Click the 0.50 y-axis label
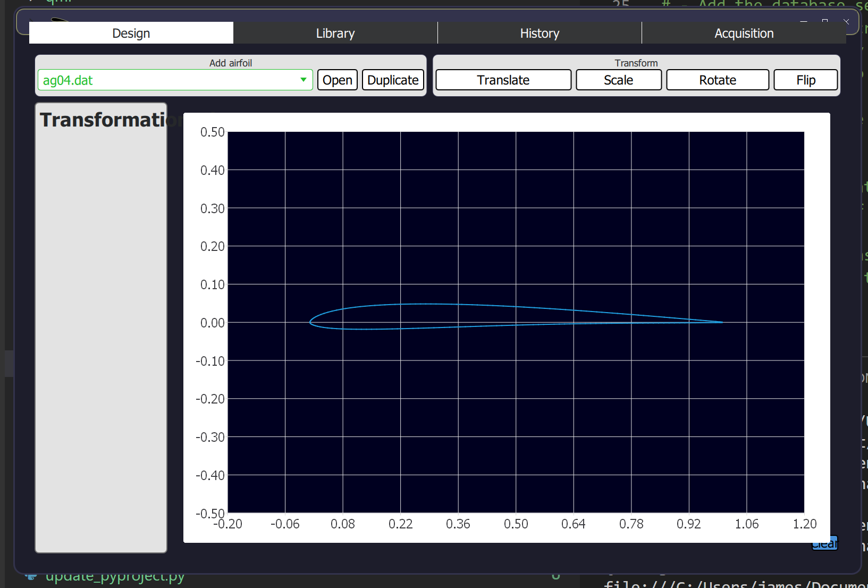The image size is (868, 588). click(212, 132)
